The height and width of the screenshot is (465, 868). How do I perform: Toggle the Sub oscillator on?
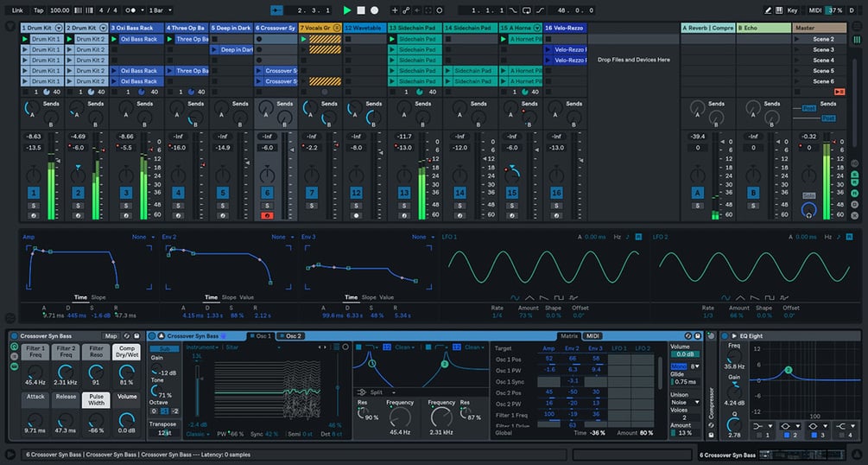[164, 348]
